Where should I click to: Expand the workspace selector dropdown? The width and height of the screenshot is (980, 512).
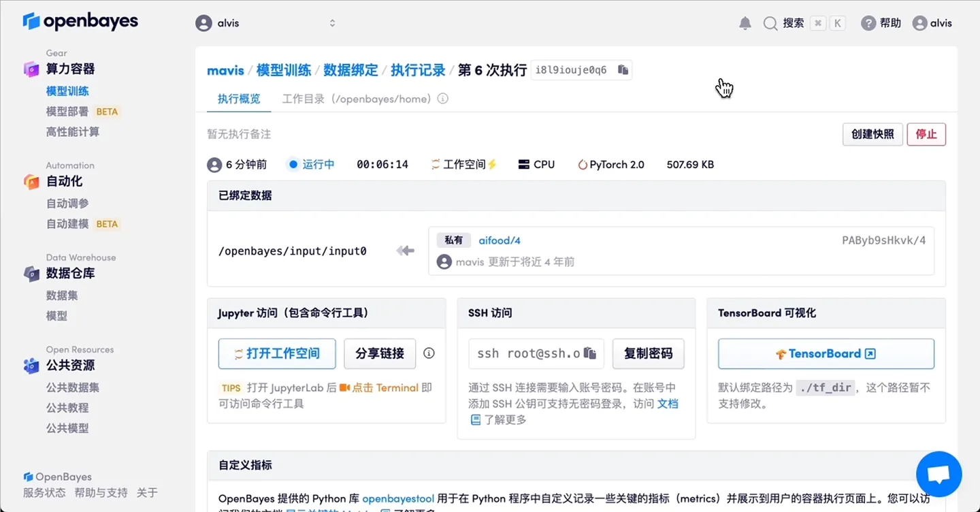331,22
